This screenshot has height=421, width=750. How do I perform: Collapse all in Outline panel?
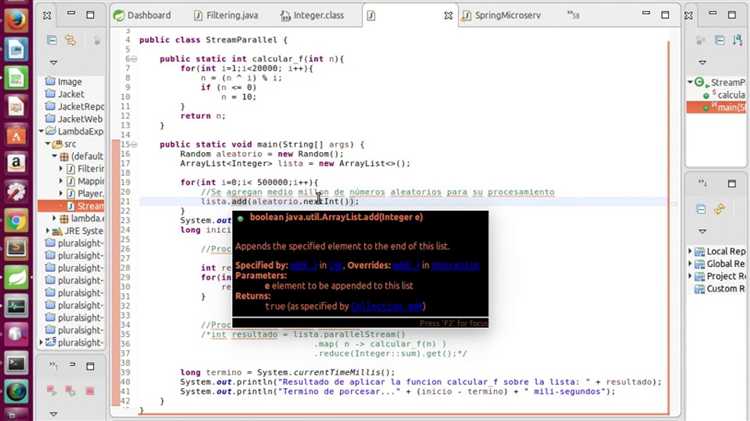click(x=719, y=40)
